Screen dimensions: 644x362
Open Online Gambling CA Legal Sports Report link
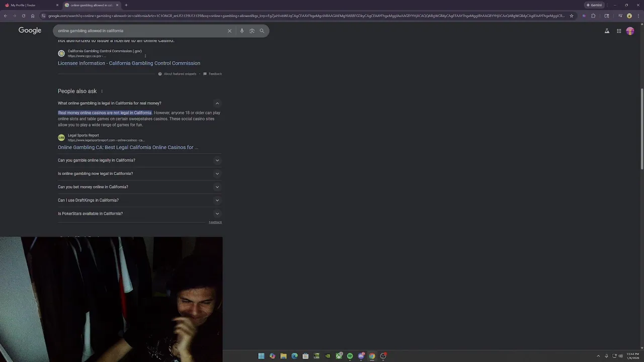pyautogui.click(x=128, y=147)
